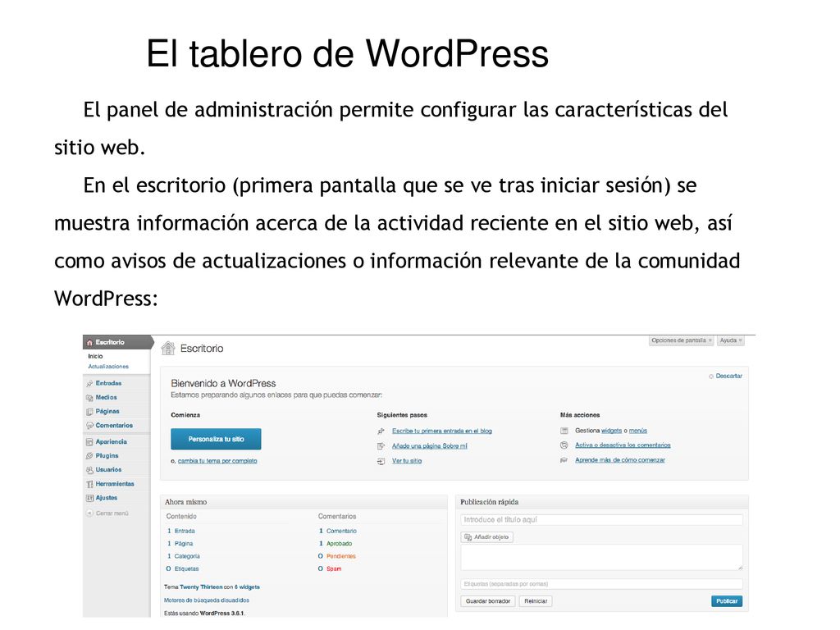This screenshot has width=840, height=630.
Task: Open the Spam comments link
Action: click(334, 569)
